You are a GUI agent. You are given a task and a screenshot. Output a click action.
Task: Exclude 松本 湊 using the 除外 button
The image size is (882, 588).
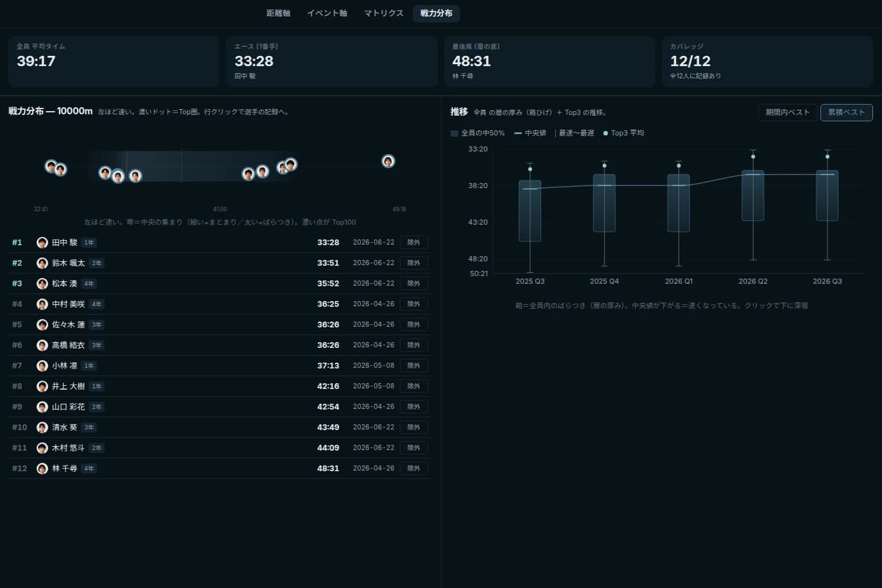tap(414, 284)
